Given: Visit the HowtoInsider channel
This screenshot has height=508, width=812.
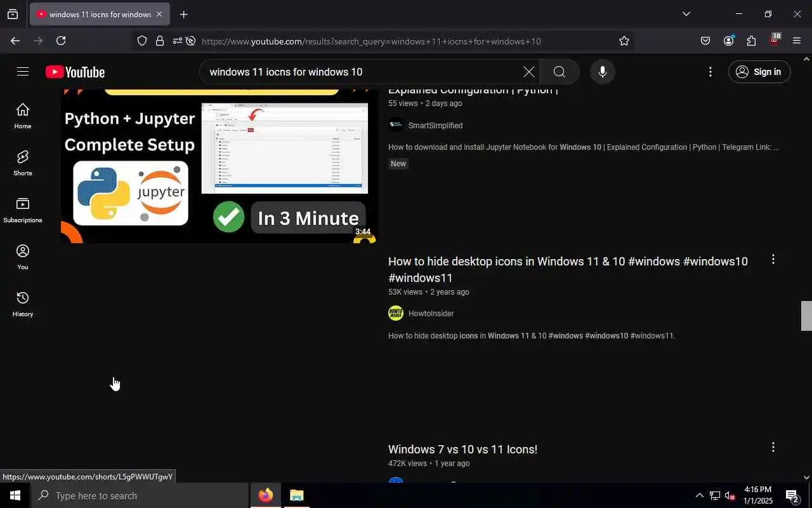Looking at the screenshot, I should (x=431, y=314).
